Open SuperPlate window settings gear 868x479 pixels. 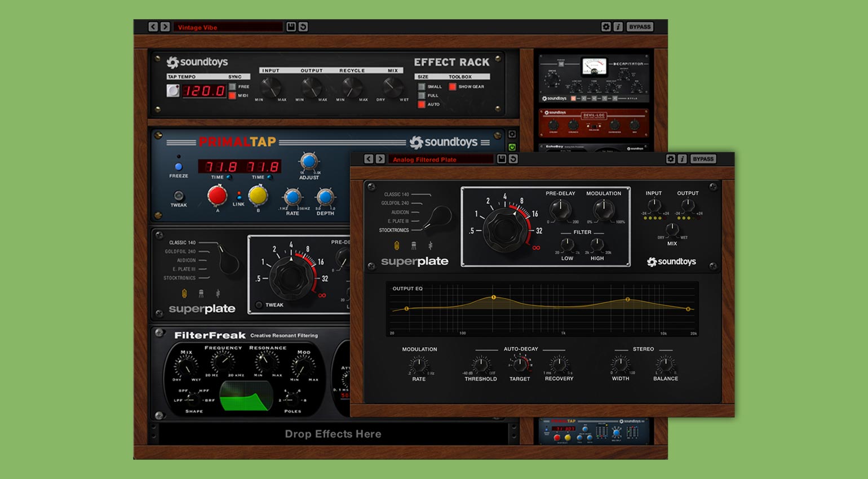pyautogui.click(x=671, y=159)
